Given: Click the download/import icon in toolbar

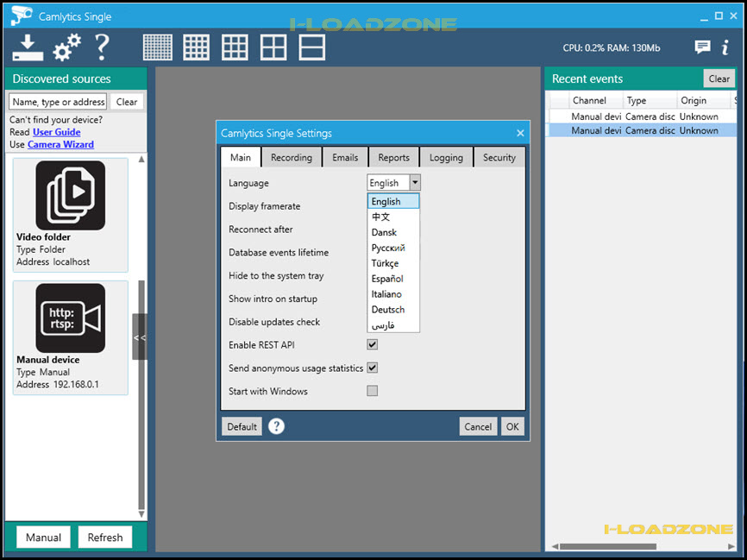Looking at the screenshot, I should pyautogui.click(x=28, y=47).
